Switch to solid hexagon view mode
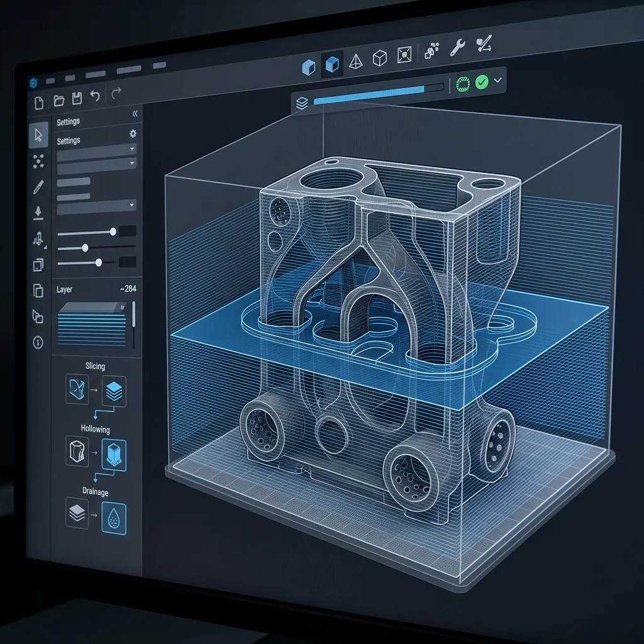644x644 pixels. point(308,67)
